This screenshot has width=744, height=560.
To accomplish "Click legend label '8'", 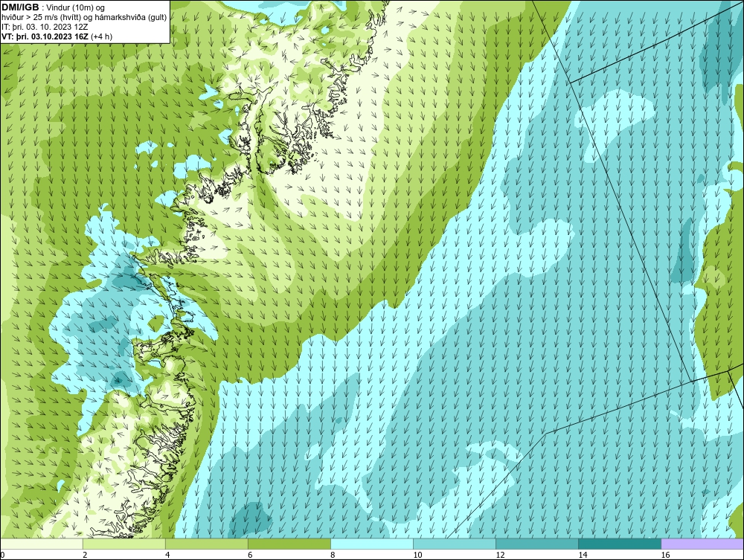I will (x=333, y=555).
